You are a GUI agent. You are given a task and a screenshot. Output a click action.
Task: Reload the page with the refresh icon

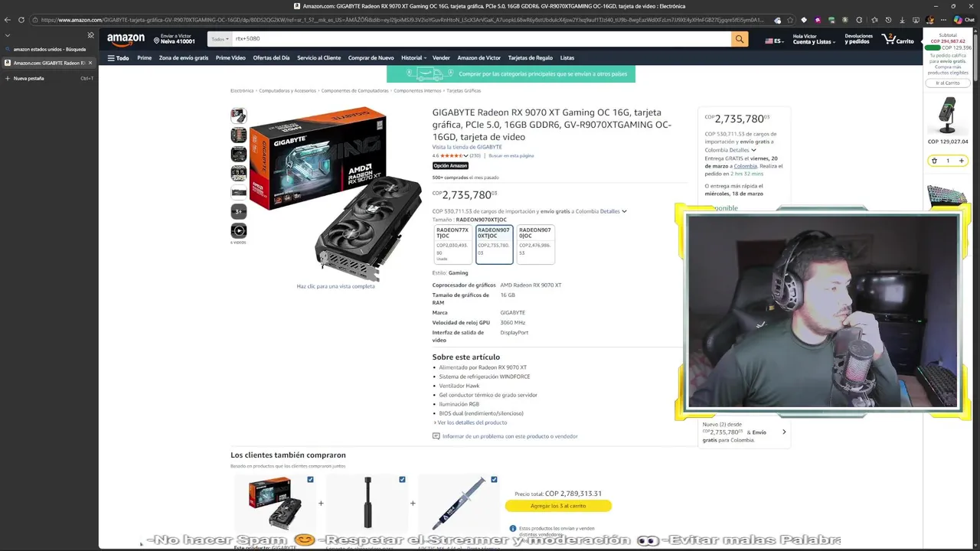tap(21, 20)
